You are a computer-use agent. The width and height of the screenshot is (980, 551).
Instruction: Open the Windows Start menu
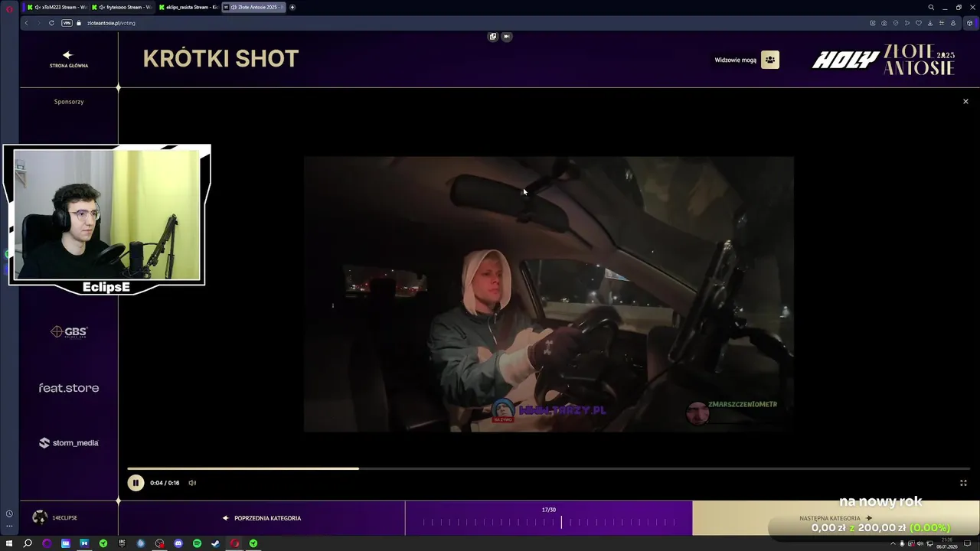click(x=9, y=543)
